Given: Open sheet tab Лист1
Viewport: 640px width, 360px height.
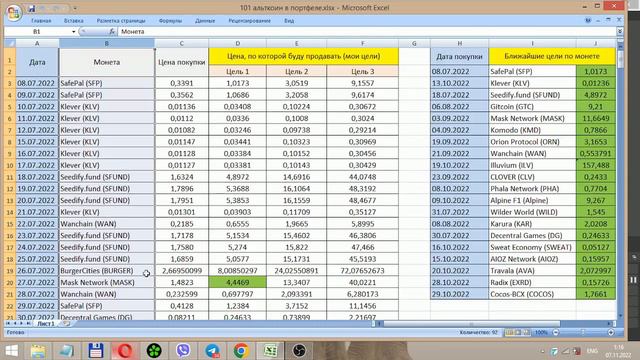Looking at the screenshot, I should [46, 323].
